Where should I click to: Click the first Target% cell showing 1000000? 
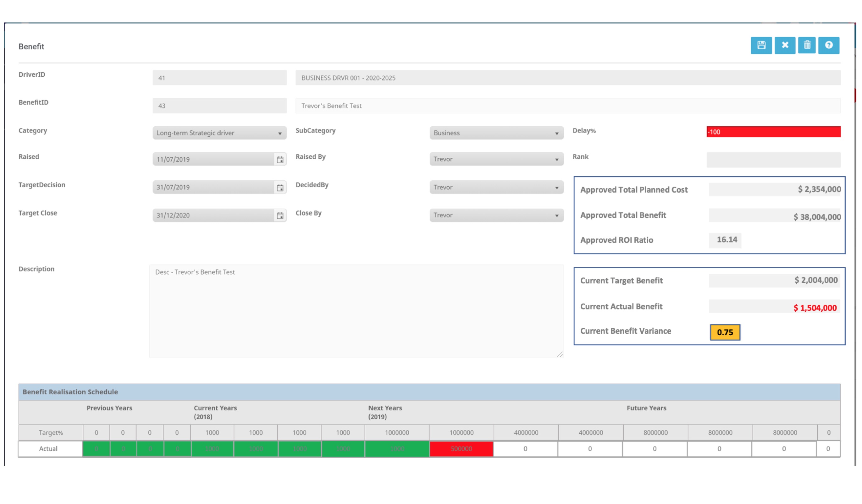click(x=397, y=433)
